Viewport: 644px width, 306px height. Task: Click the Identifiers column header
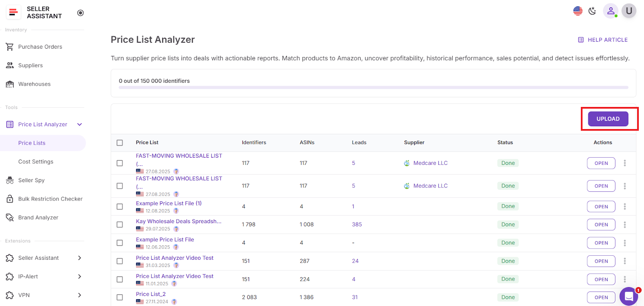pyautogui.click(x=254, y=142)
